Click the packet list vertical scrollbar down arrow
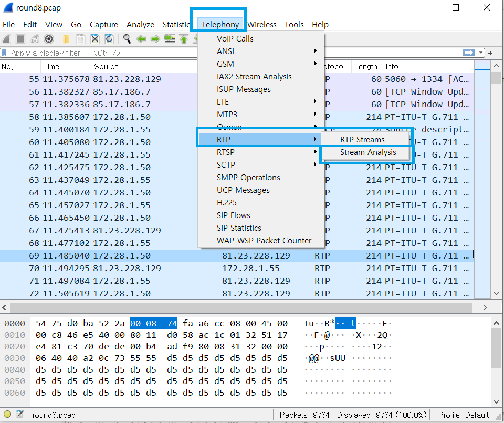The image size is (504, 423). coord(496,293)
